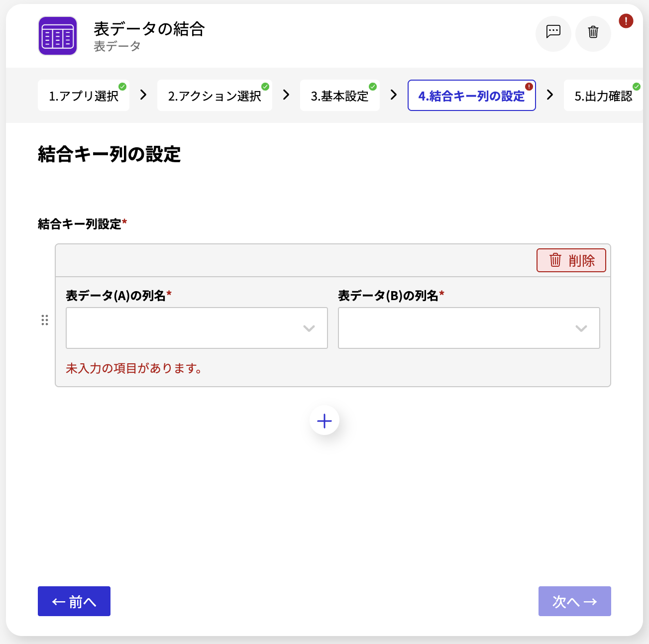Click chevron between steps 3 and 4
The height and width of the screenshot is (644, 649).
pyautogui.click(x=394, y=95)
